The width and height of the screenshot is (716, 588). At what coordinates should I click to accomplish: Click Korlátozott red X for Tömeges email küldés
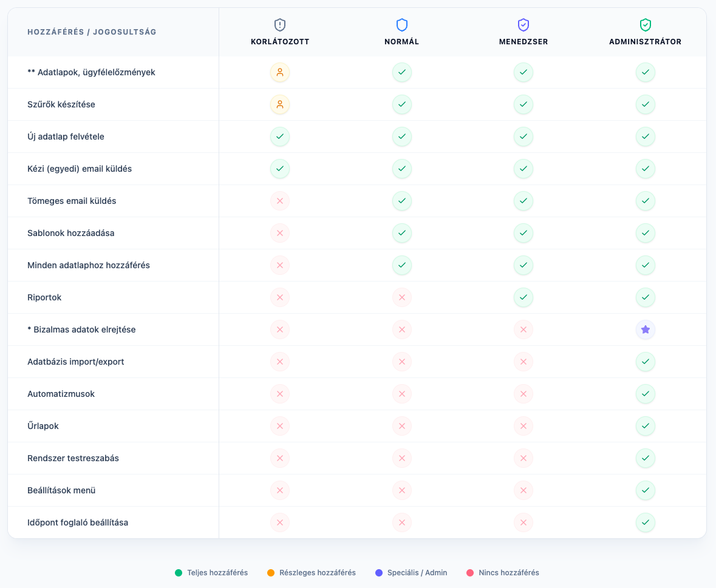[280, 201]
